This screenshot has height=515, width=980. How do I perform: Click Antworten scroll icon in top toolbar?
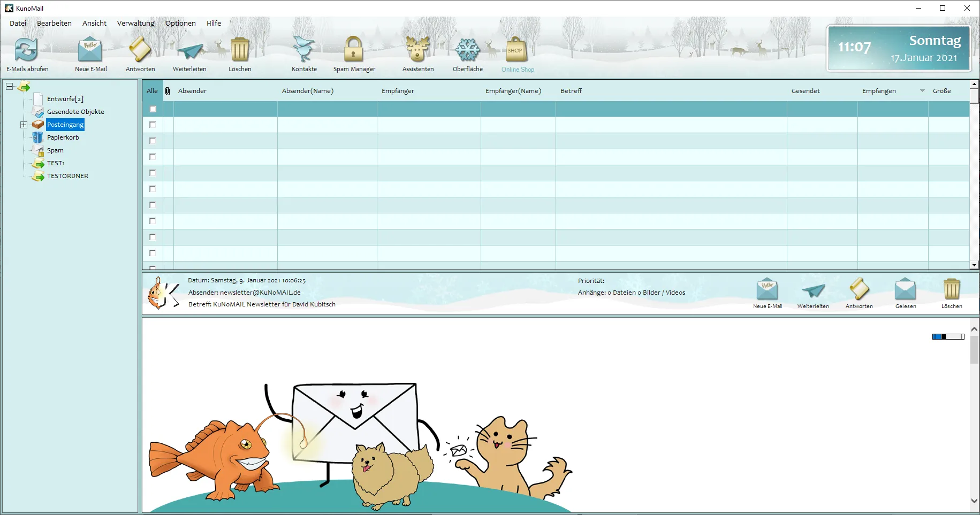coord(140,50)
